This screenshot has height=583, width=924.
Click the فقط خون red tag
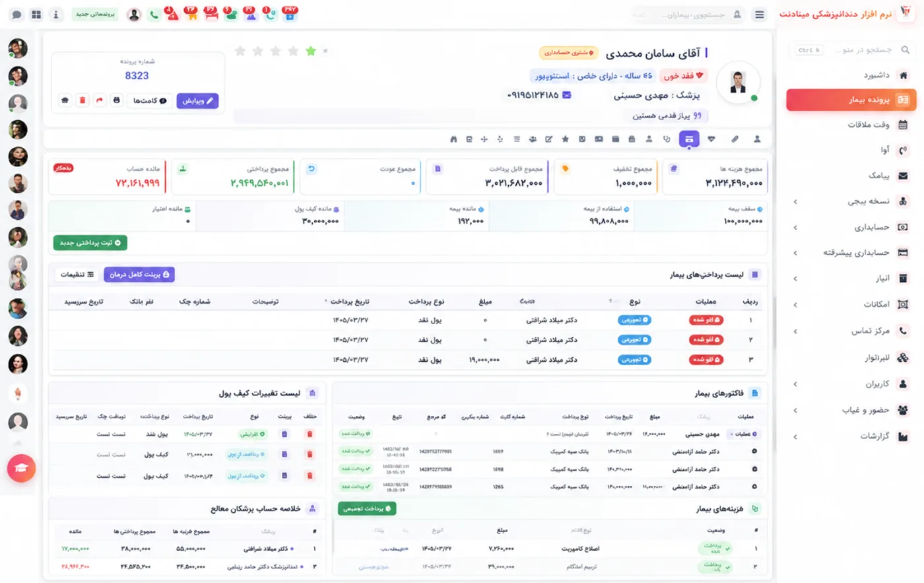tap(683, 76)
